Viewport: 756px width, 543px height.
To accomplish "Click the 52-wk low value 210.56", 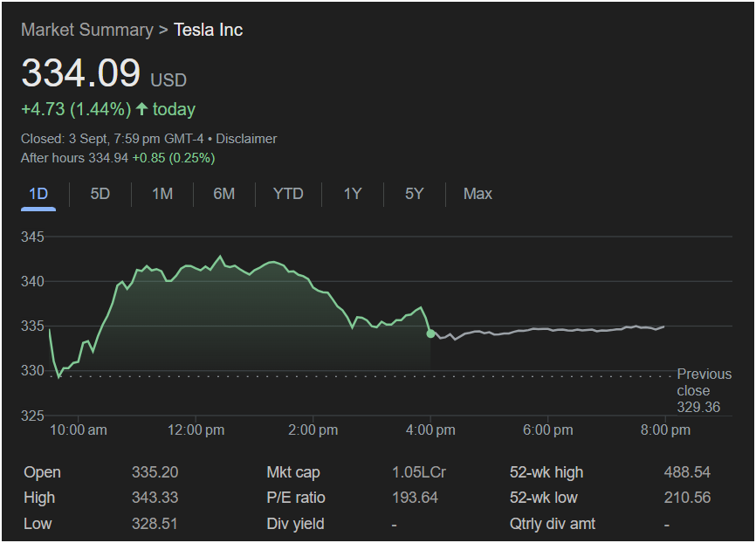I will pyautogui.click(x=687, y=498).
